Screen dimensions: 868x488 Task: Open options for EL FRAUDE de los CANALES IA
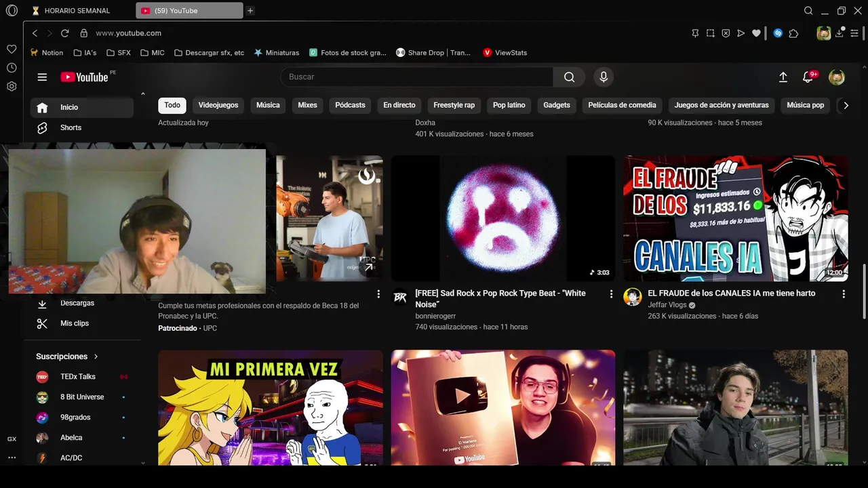point(844,294)
